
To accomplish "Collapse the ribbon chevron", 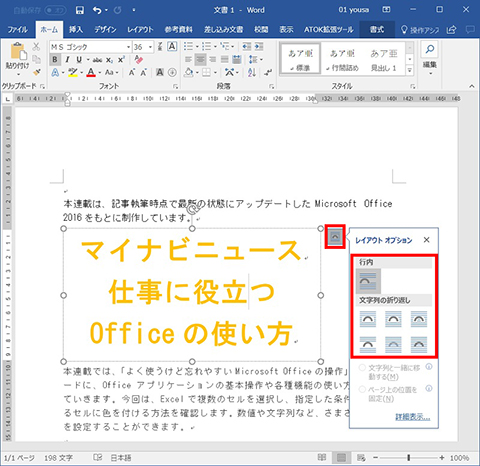I will coord(472,86).
